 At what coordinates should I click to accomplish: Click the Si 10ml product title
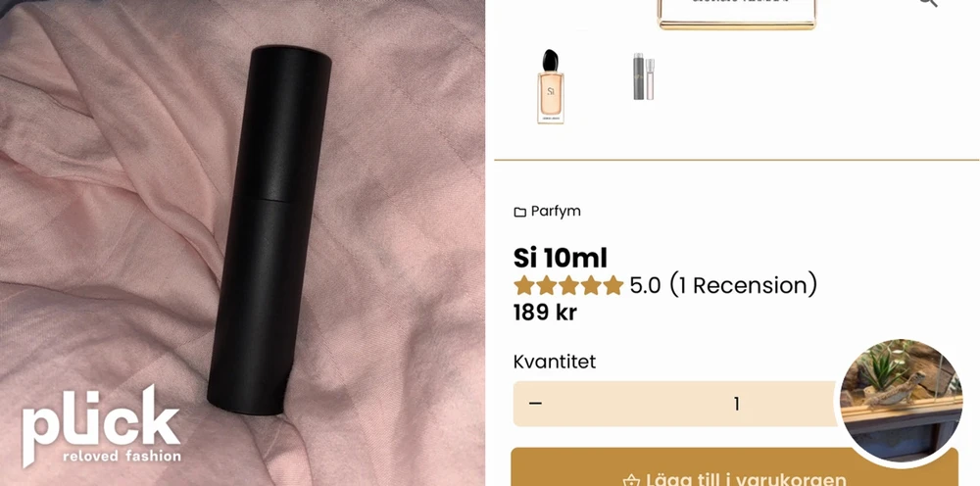[x=560, y=258]
